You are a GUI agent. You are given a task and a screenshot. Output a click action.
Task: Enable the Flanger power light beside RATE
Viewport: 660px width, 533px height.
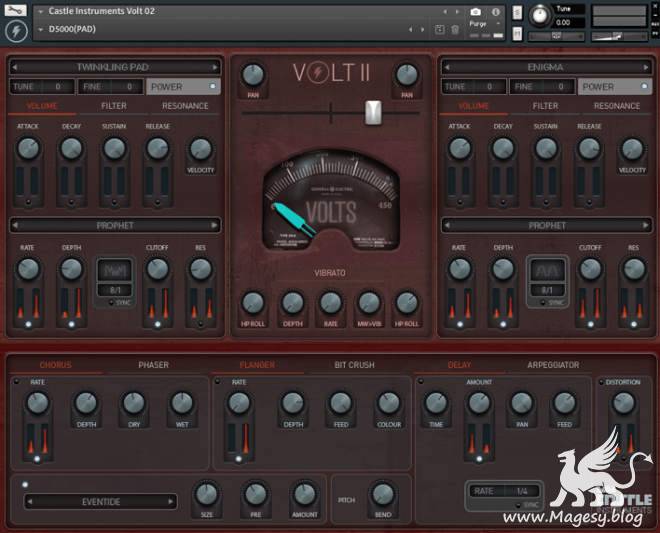[x=218, y=382]
